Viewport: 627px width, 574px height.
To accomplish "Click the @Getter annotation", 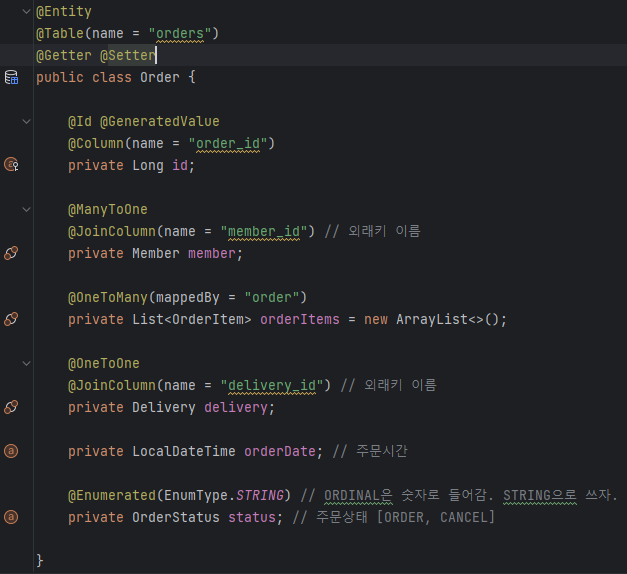I will click(x=64, y=55).
